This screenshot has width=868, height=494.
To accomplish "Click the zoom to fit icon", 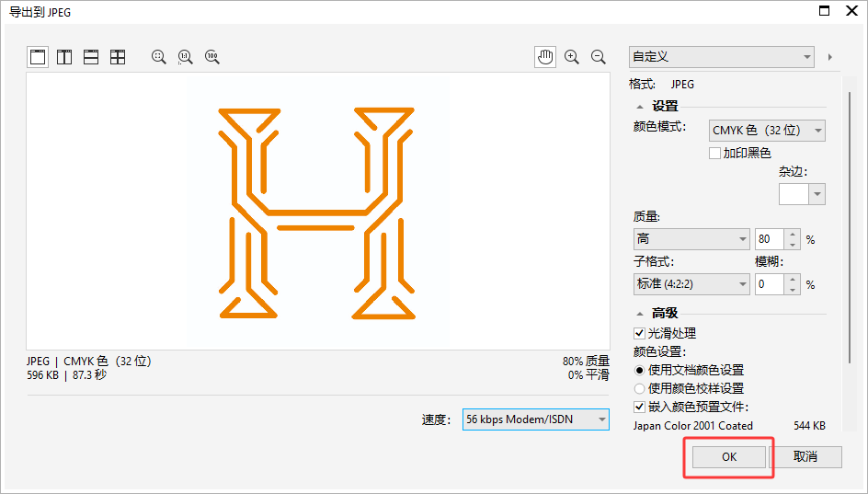I will tap(159, 57).
